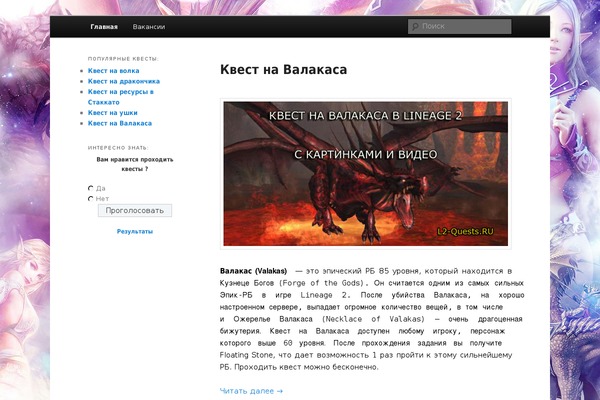Viewport: 600px width, 400px height.
Task: Click bold text Валакас (Valakas) in article
Action: point(253,271)
